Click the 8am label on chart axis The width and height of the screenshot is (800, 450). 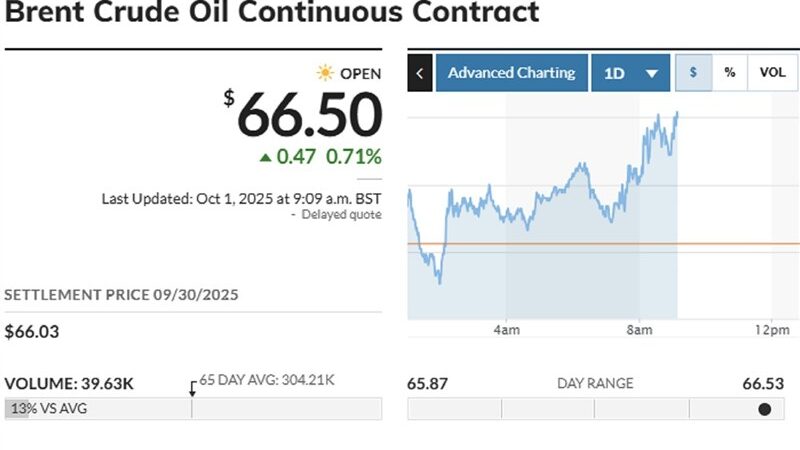[x=639, y=330]
